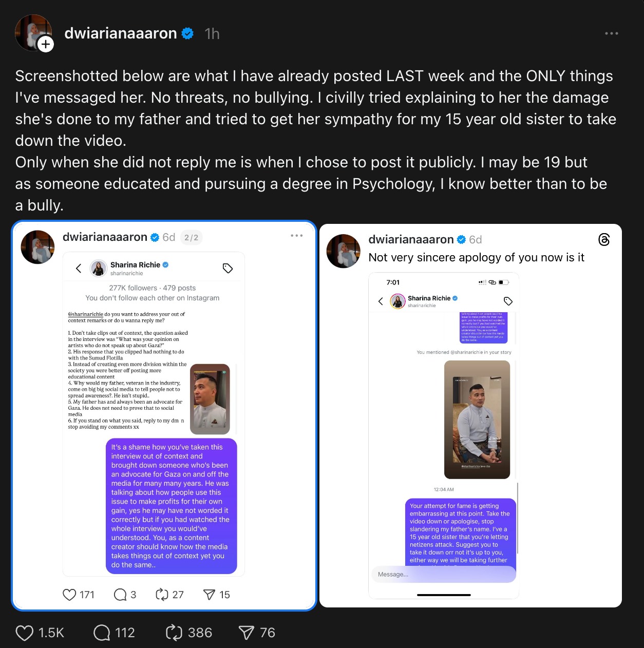
Task: Click the 2/2 image counter badge
Action: point(191,238)
